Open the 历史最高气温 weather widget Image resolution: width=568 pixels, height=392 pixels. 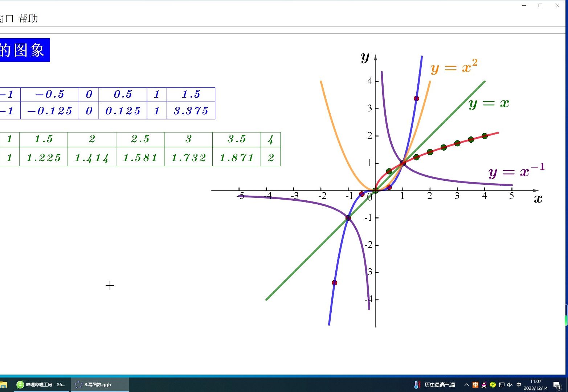434,385
